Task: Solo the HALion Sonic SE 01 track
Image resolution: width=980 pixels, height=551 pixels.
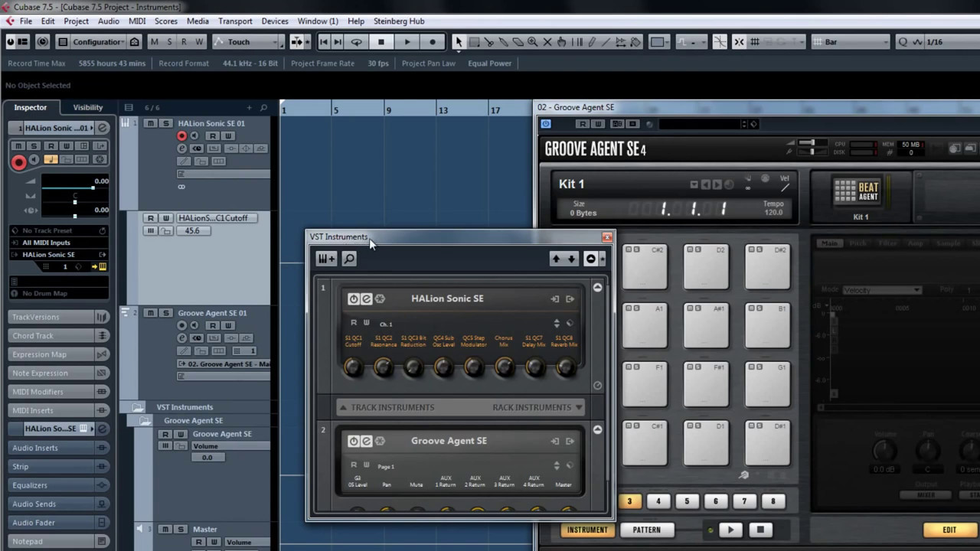Action: point(165,123)
